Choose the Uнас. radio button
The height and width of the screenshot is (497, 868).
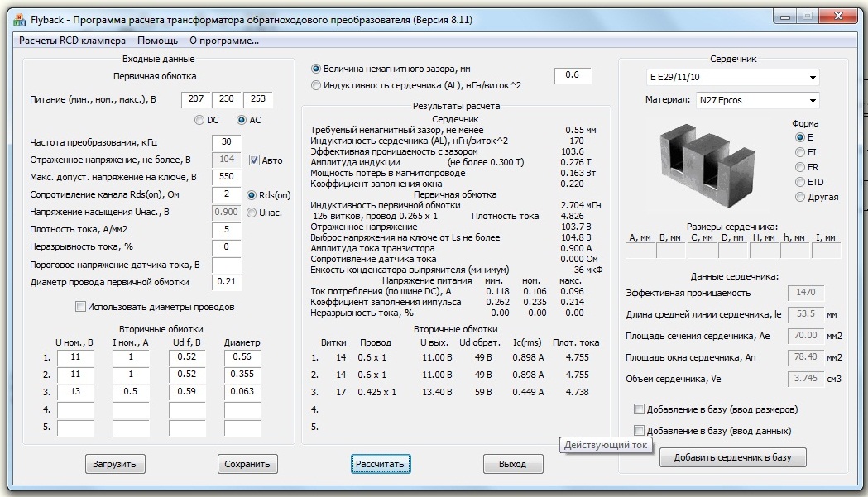[x=252, y=213]
